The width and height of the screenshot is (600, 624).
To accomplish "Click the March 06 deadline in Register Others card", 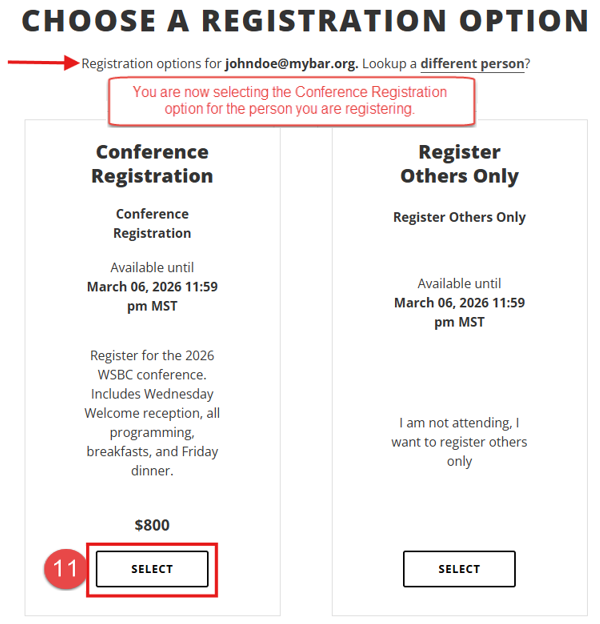I will coord(459,312).
